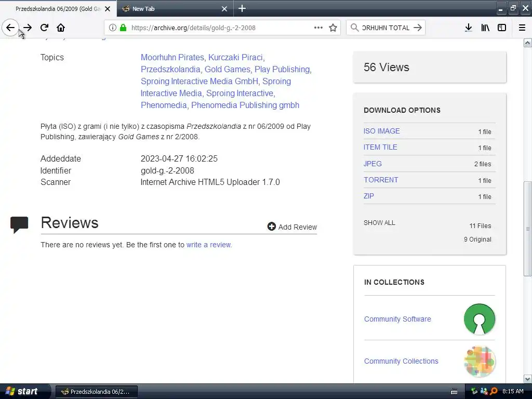Viewport: 532px width, 399px height.
Task: Open the Przedszkolandia topic link
Action: [x=170, y=69]
